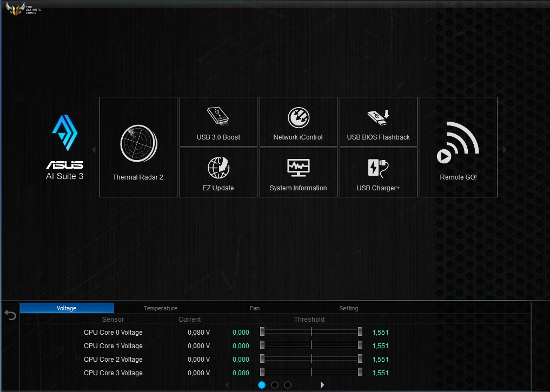This screenshot has width=550, height=392.
Task: Open USB BIOS Flashback tool
Action: (378, 122)
